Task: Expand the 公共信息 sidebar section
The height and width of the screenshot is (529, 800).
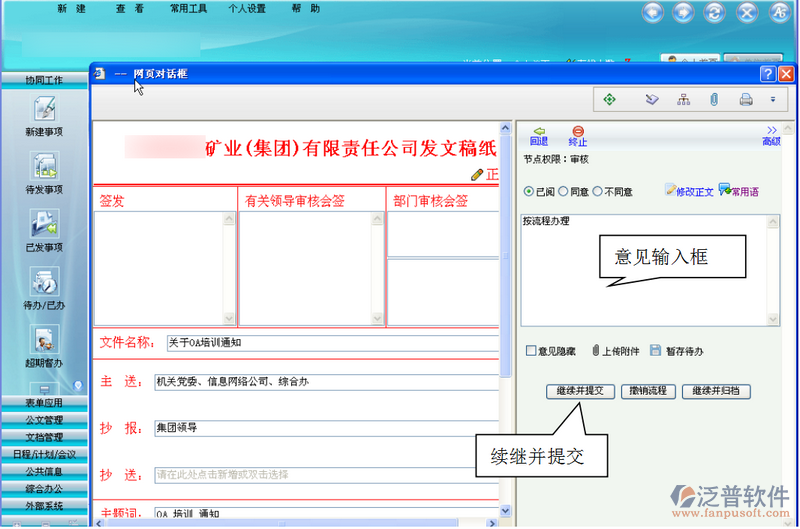Action: point(44,471)
